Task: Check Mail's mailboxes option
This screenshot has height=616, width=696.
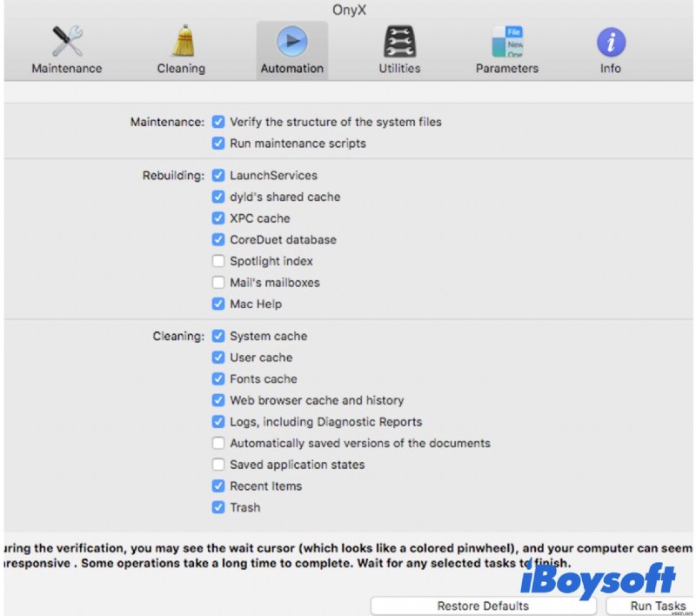Action: (218, 282)
